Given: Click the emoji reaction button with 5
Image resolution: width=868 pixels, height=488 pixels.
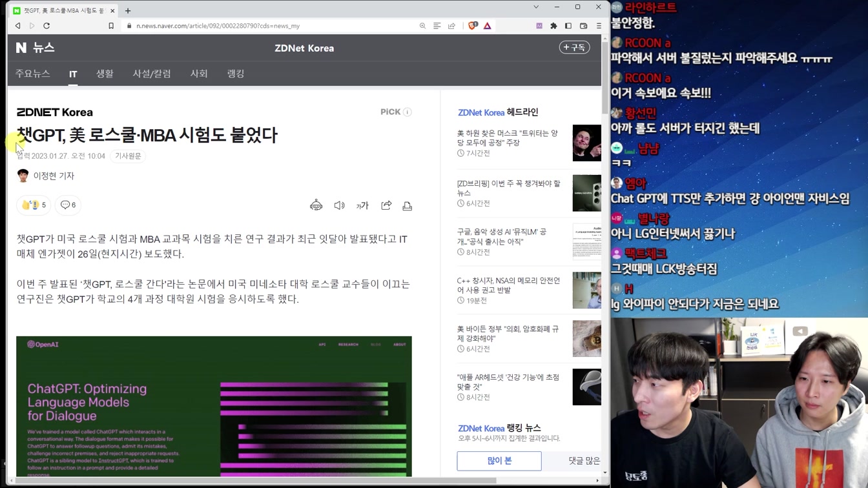Looking at the screenshot, I should tap(34, 205).
